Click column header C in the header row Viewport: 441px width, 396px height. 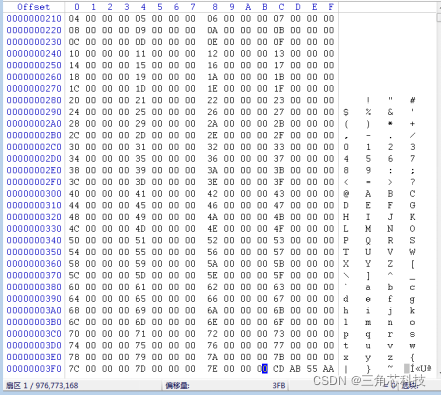click(281, 7)
